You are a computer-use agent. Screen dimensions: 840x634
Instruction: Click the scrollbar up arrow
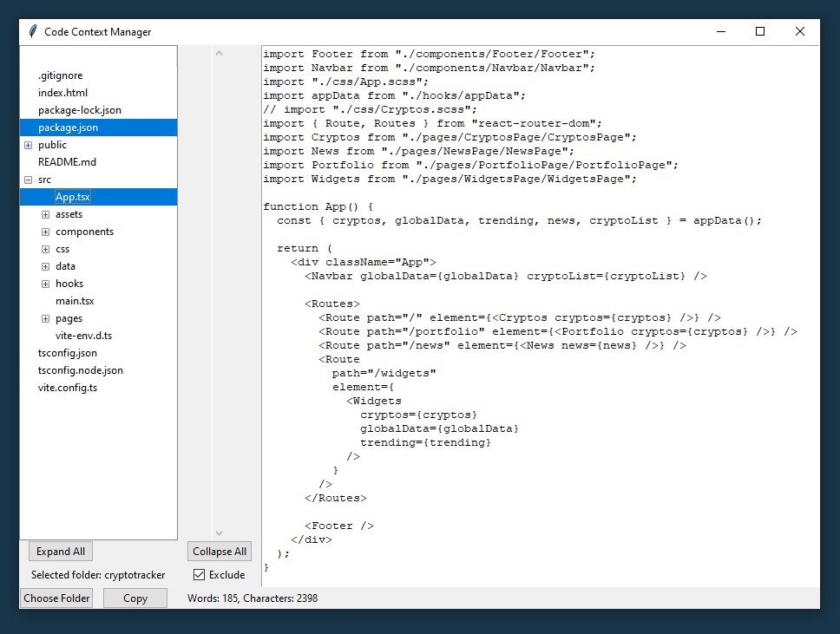(219, 54)
